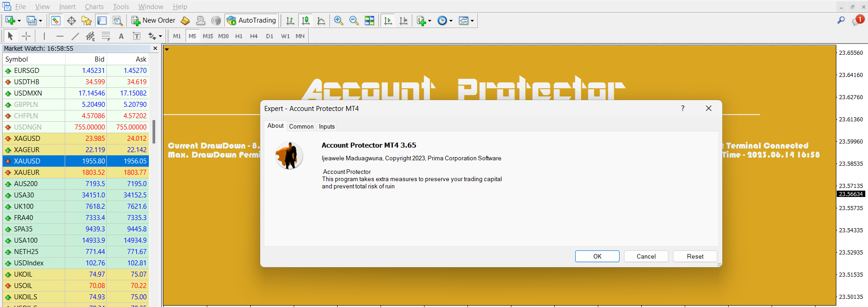This screenshot has height=307, width=868.
Task: Click the Market Watch vertical scrollbar
Action: 154,131
